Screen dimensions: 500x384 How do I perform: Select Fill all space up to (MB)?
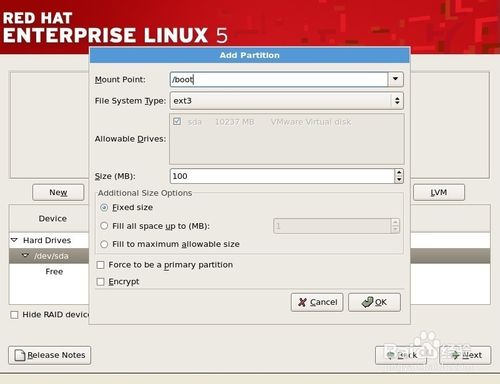click(104, 226)
